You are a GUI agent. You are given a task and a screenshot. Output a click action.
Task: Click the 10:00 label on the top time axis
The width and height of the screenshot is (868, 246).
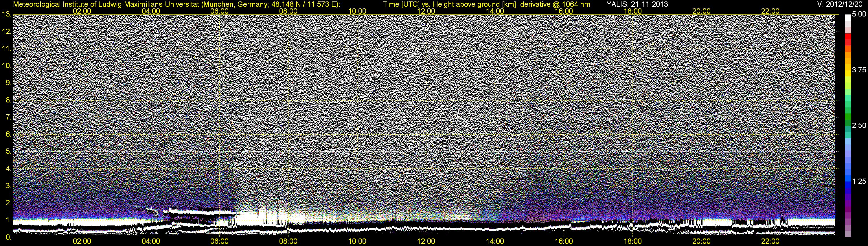coord(357,11)
